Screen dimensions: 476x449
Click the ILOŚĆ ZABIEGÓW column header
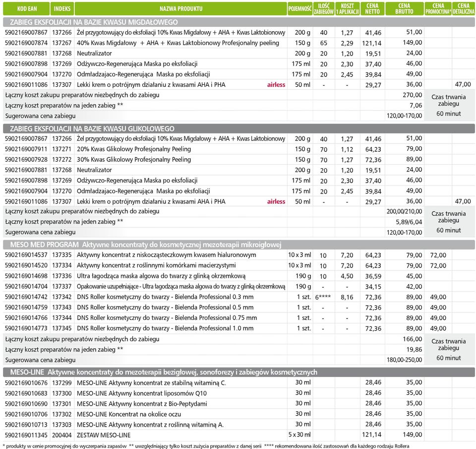click(x=324, y=9)
